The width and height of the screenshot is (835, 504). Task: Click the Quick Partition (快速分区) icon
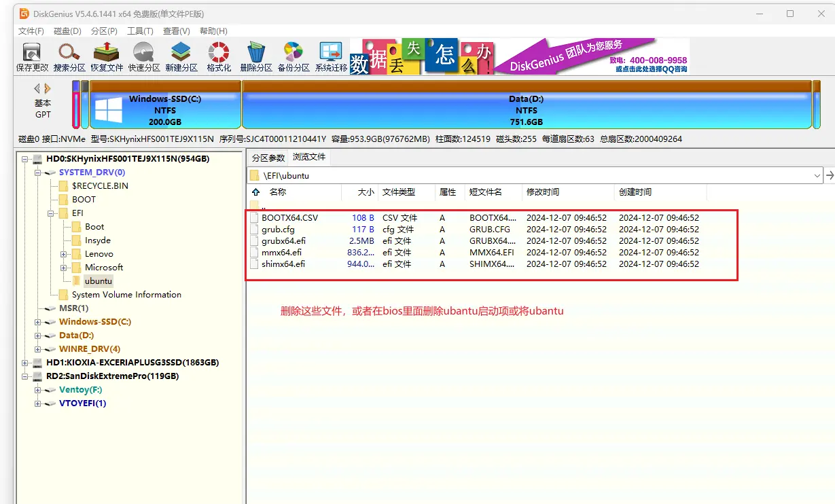pos(144,58)
